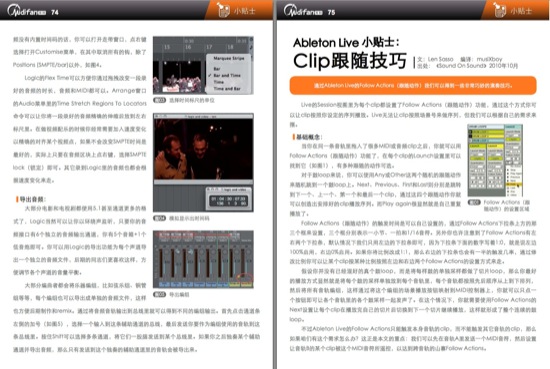The width and height of the screenshot is (550, 369).
Task: Choose 'Bar' in the ruler context menu
Action: 217,69
